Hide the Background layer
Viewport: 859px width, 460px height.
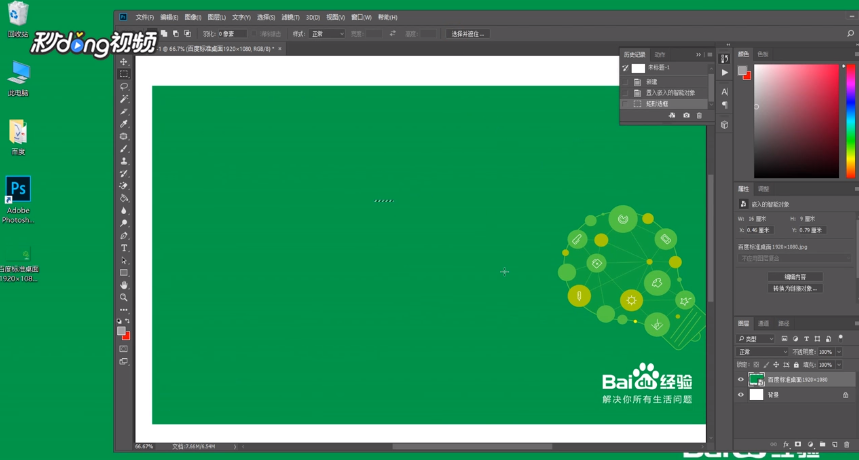point(741,395)
